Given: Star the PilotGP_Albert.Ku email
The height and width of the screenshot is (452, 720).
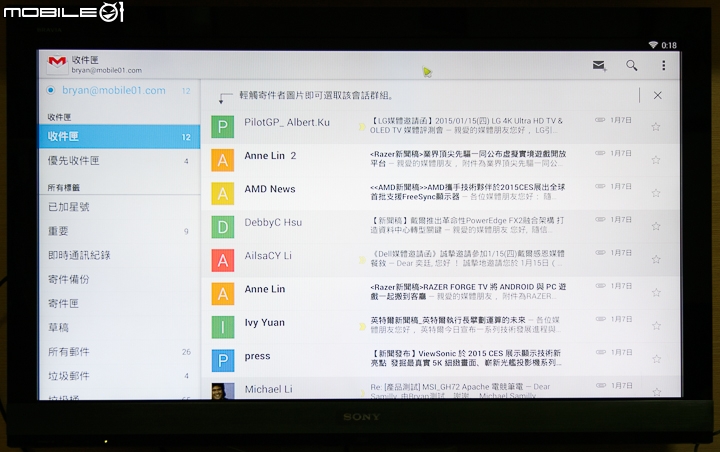Looking at the screenshot, I should [656, 127].
